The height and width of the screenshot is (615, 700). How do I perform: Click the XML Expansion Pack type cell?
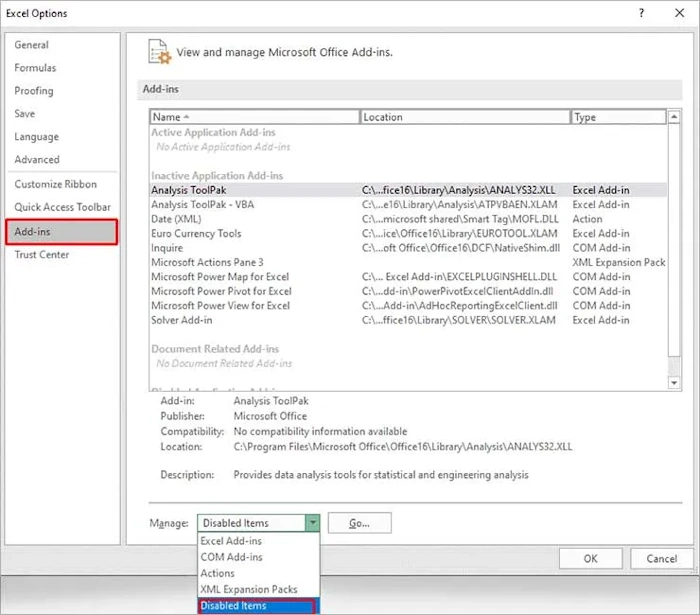pyautogui.click(x=619, y=262)
